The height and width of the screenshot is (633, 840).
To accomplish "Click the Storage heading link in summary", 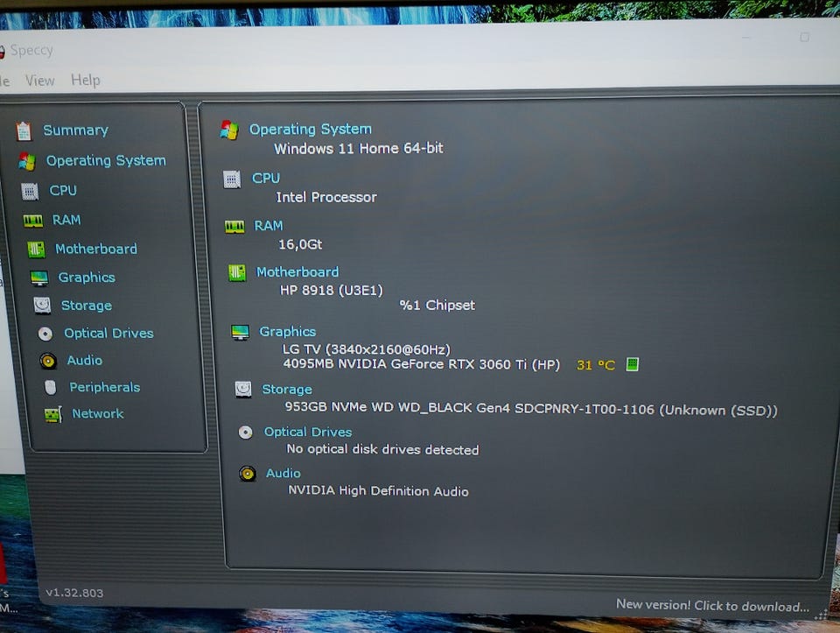I will (287, 389).
